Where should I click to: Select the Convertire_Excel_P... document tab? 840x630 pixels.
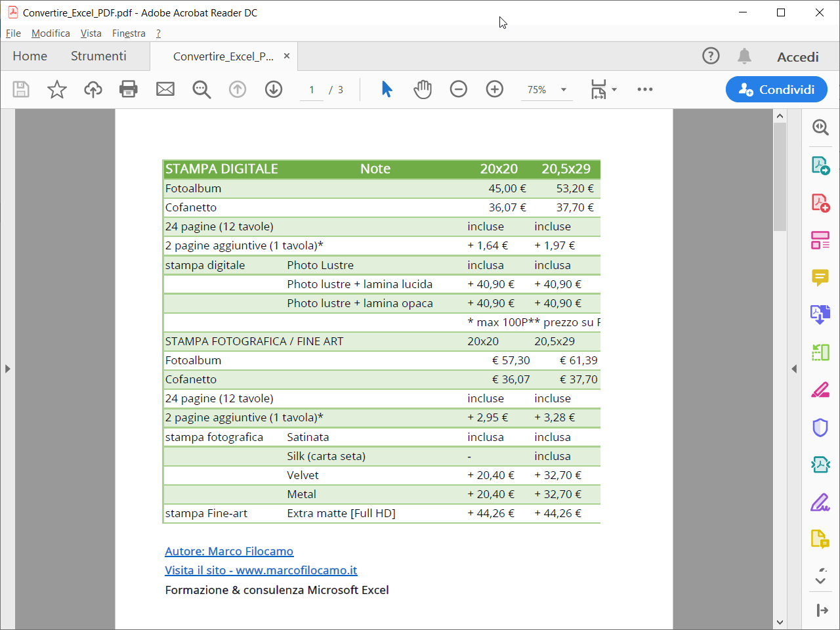pos(223,56)
